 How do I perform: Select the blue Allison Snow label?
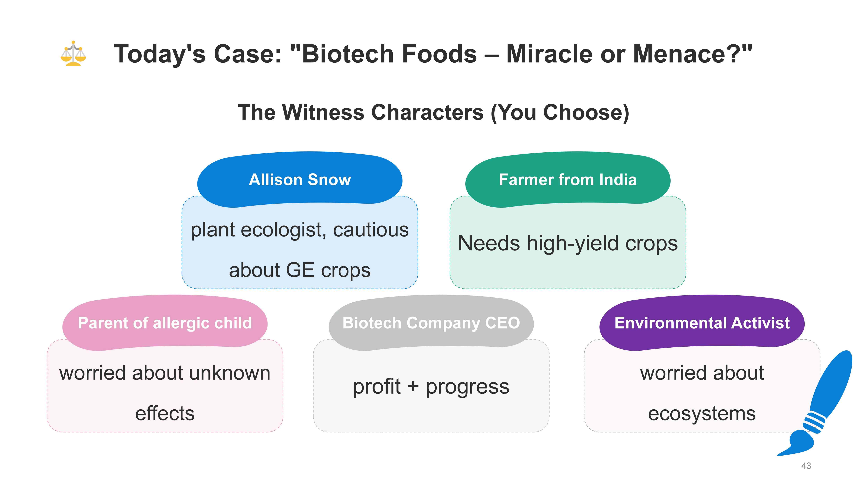coord(300,179)
